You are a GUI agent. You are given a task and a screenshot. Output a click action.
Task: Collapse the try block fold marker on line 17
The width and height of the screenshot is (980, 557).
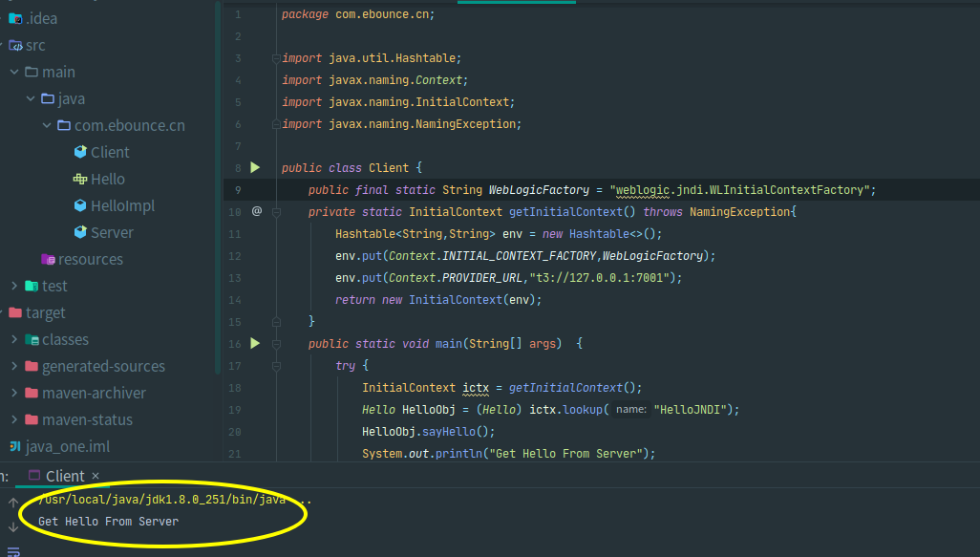276,366
